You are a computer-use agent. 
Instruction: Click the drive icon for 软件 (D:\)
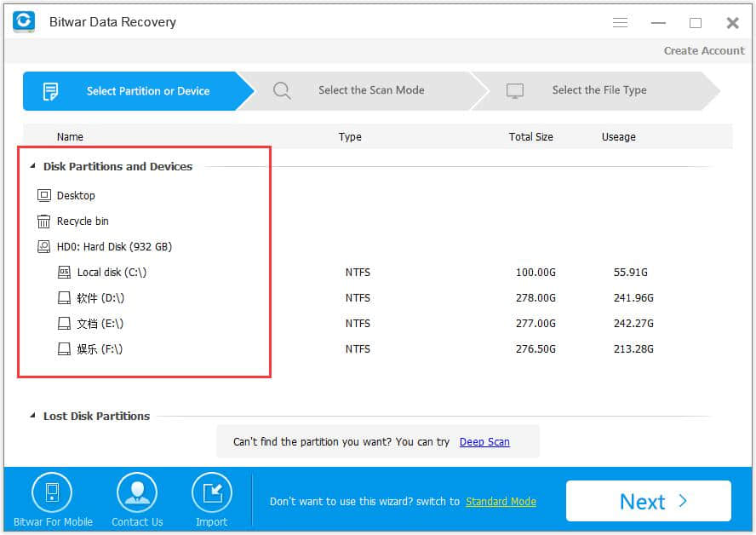[x=64, y=297]
